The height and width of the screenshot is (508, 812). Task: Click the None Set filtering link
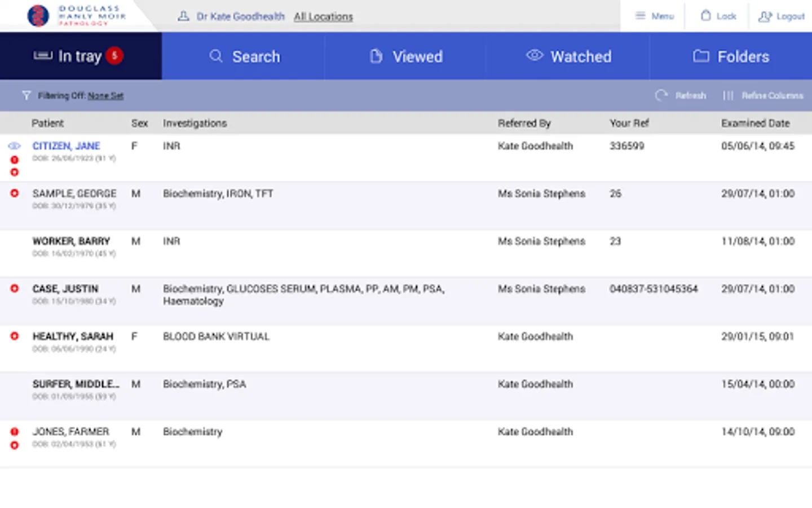pyautogui.click(x=105, y=96)
